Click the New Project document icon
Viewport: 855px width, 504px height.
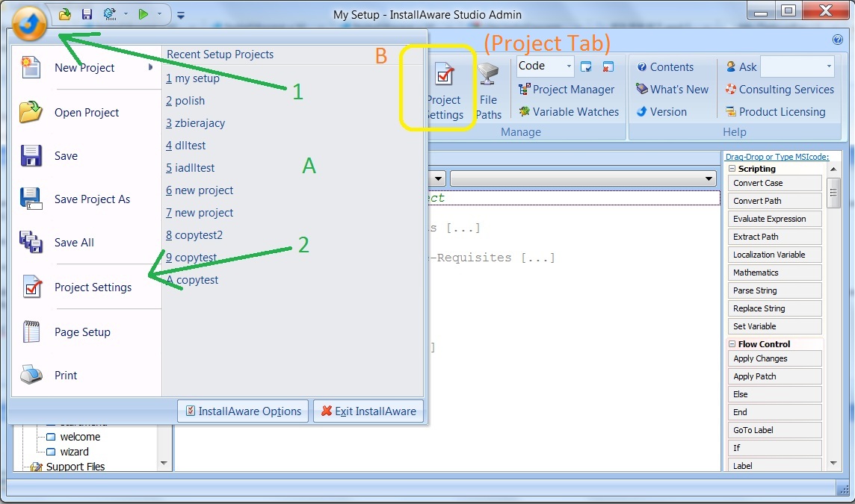pos(31,67)
